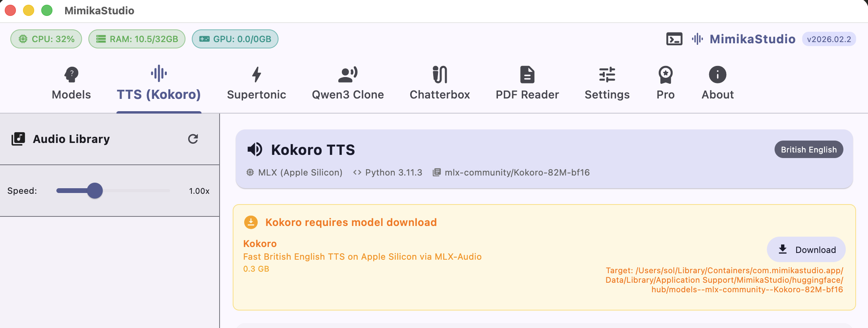Switch to the Models tab
Screen dimensions: 868x328
[x=71, y=83]
